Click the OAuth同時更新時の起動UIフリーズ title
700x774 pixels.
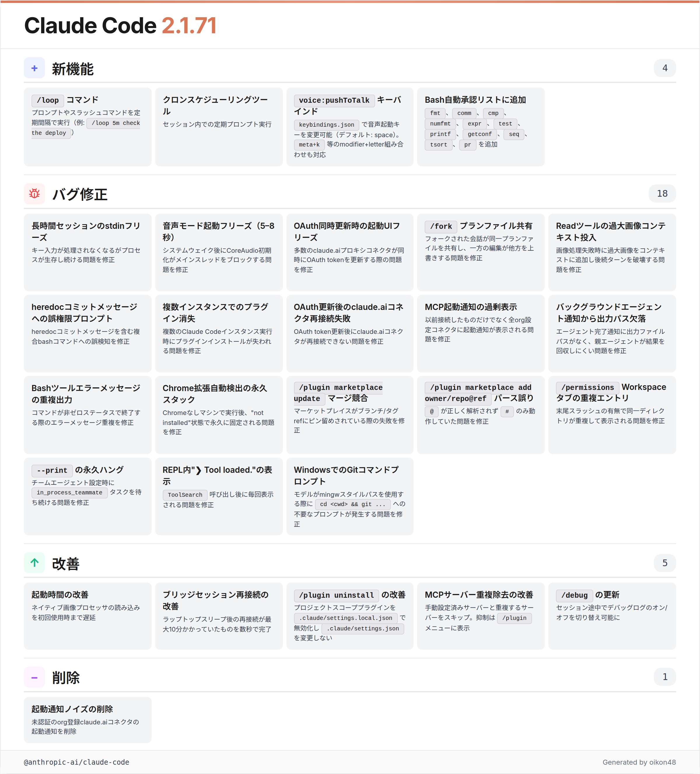click(346, 231)
